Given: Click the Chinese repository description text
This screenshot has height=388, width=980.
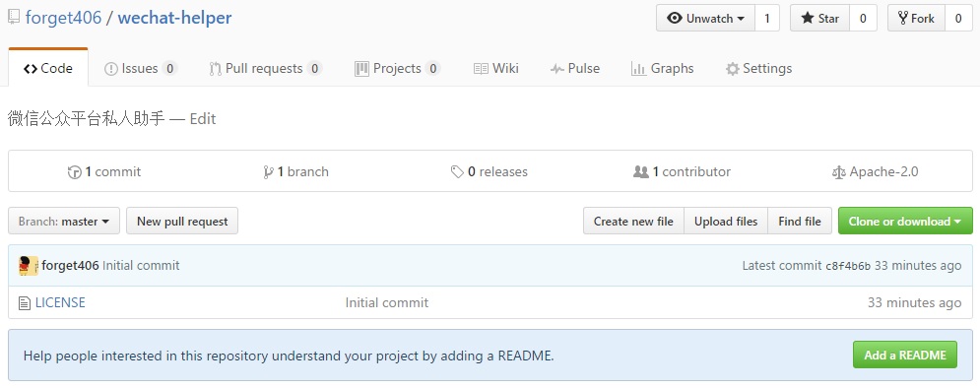Looking at the screenshot, I should tap(87, 119).
